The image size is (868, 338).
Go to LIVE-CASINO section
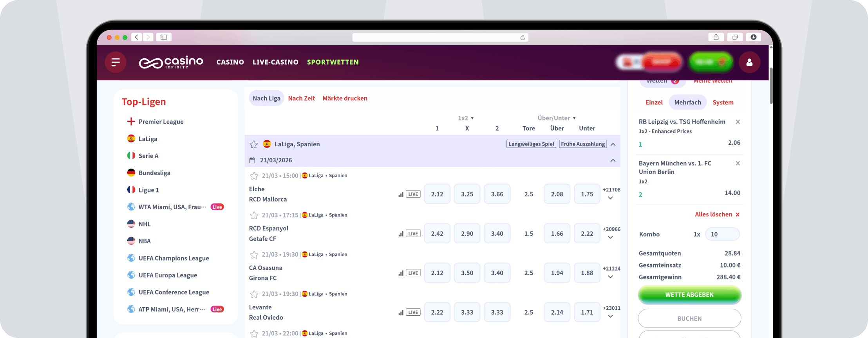[275, 62]
